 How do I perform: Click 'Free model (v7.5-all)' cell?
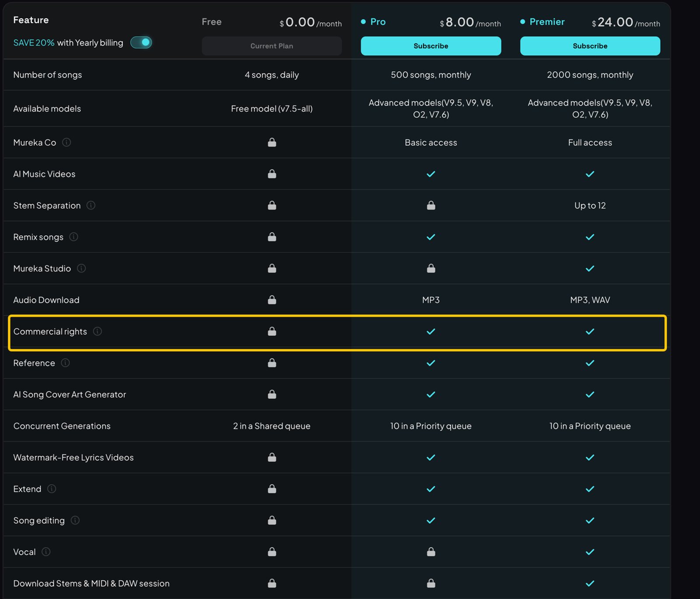pos(272,109)
